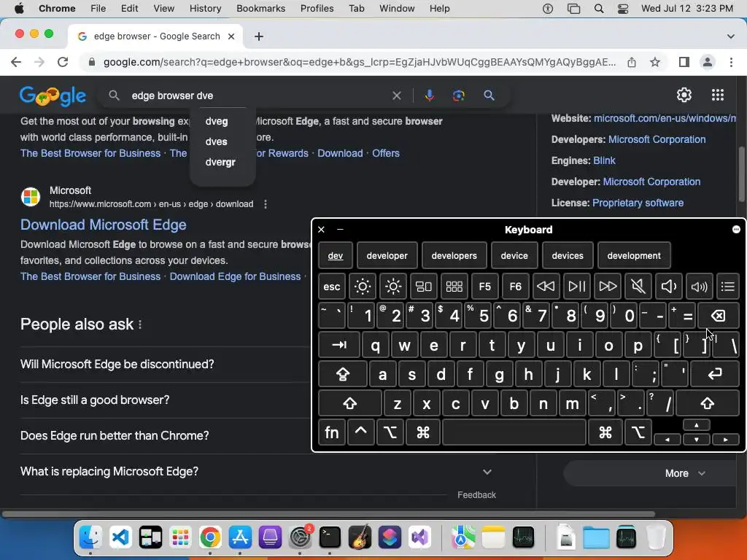The image size is (747, 560).
Task: Click the mute key on keyboard
Action: pos(638,286)
